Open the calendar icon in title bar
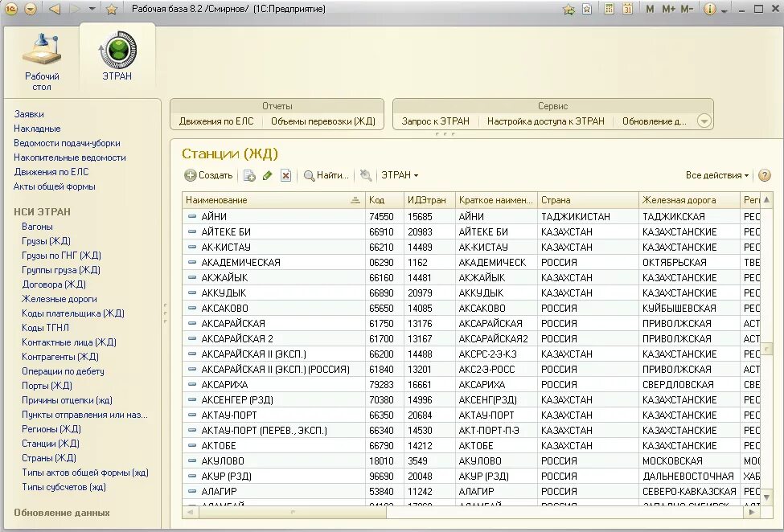 coord(627,9)
